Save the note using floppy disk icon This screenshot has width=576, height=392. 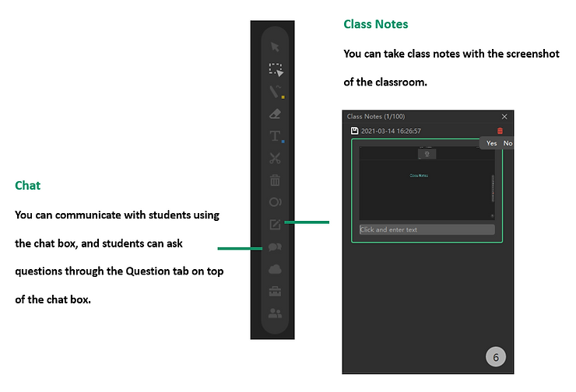pos(354,131)
